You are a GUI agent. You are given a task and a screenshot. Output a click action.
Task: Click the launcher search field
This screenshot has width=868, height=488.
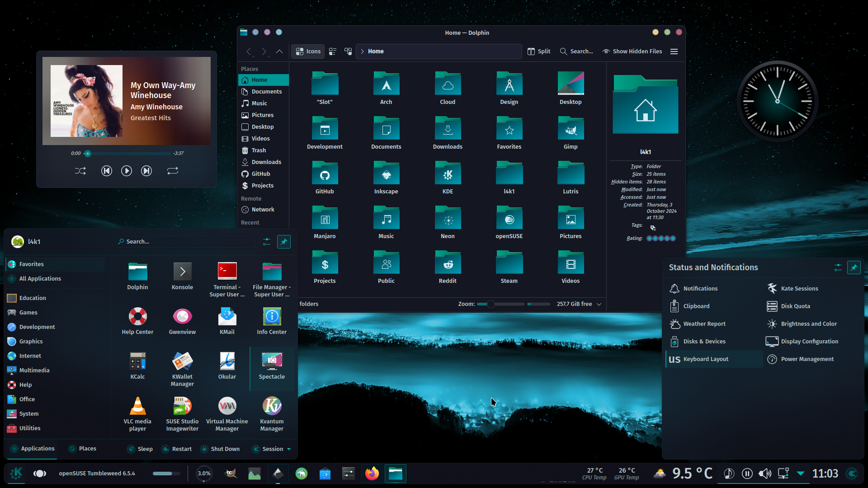(185, 242)
